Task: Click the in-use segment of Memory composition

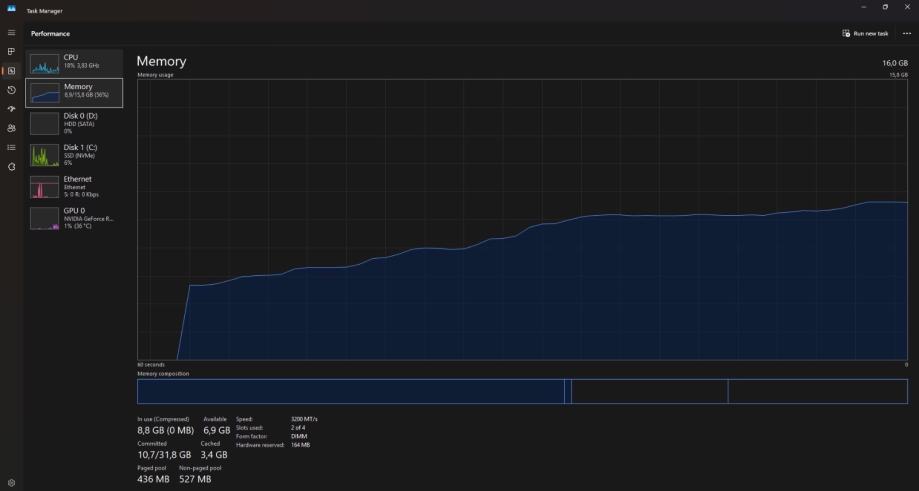Action: tap(350, 391)
